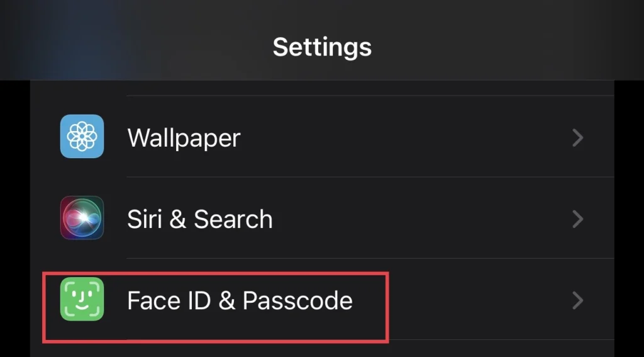Tap the blue Wallpaper flower icon

(x=82, y=136)
